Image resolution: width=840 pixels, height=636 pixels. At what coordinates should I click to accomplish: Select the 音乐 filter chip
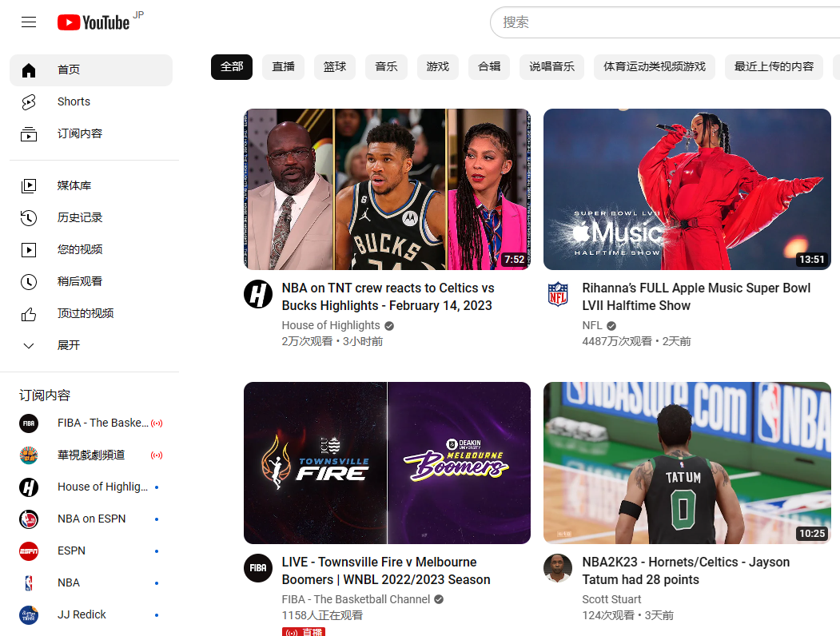point(386,67)
